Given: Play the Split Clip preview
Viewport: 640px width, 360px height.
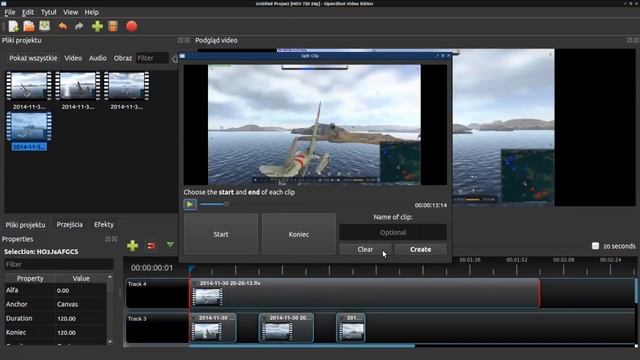Looking at the screenshot, I should pos(190,204).
